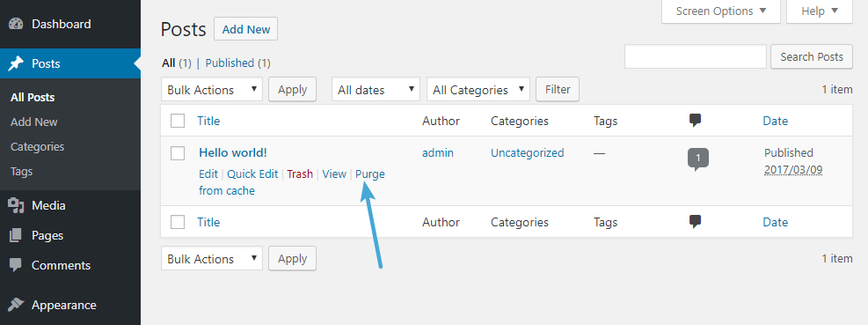Click the Search Posts button
The image size is (868, 325).
point(812,56)
